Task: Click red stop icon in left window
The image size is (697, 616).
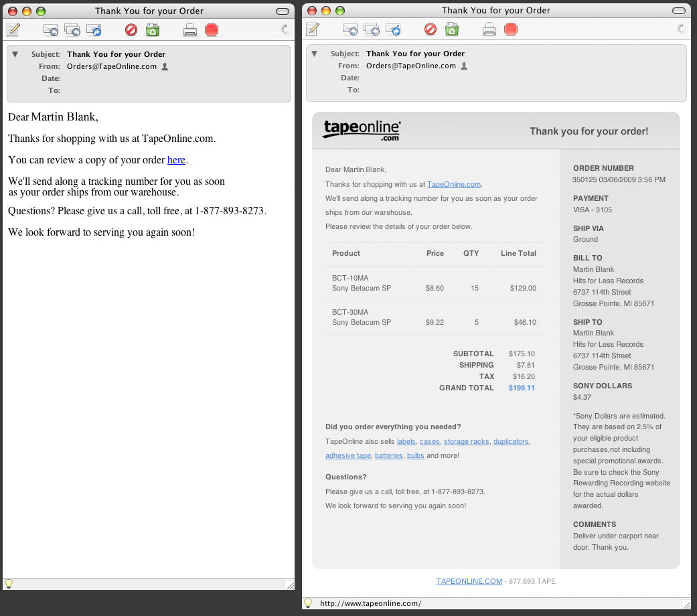Action: [x=212, y=29]
